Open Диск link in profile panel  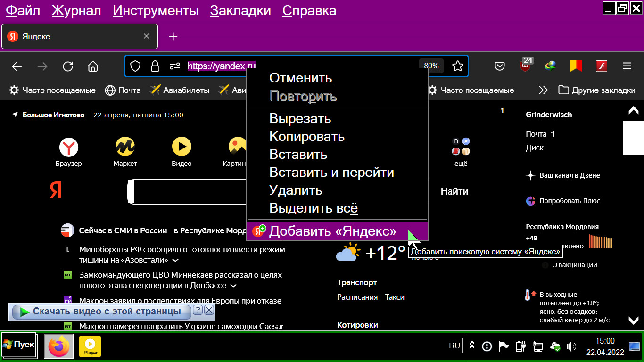coord(535,148)
